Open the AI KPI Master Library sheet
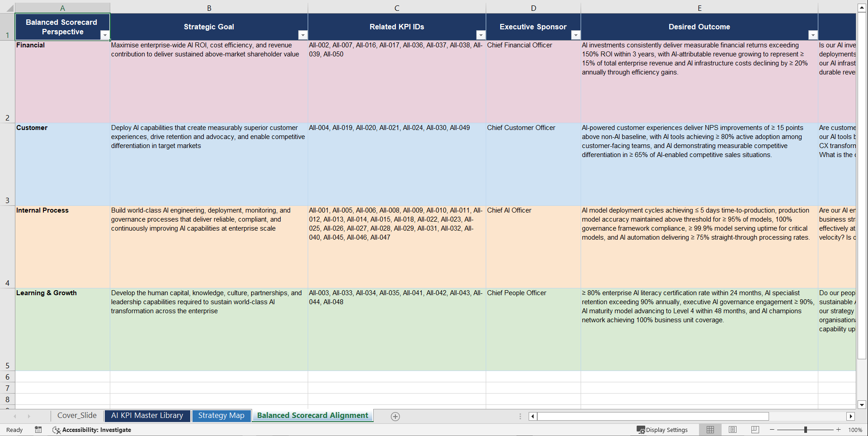Screen dimensions: 868x436 tap(147, 416)
